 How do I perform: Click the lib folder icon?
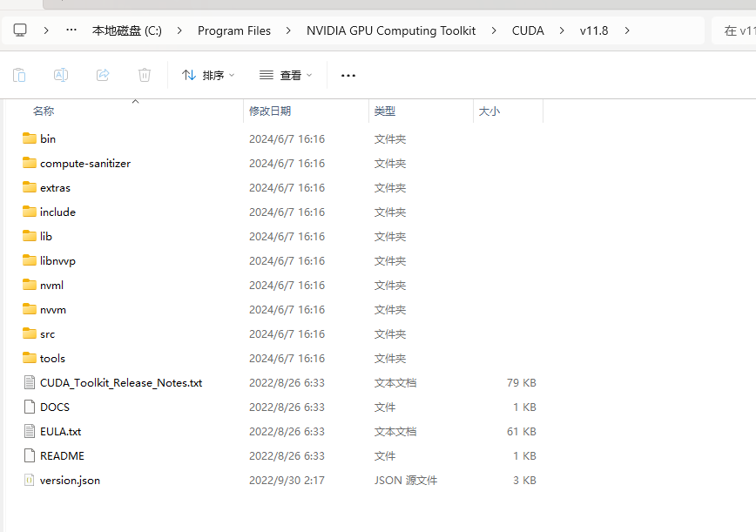(30, 236)
